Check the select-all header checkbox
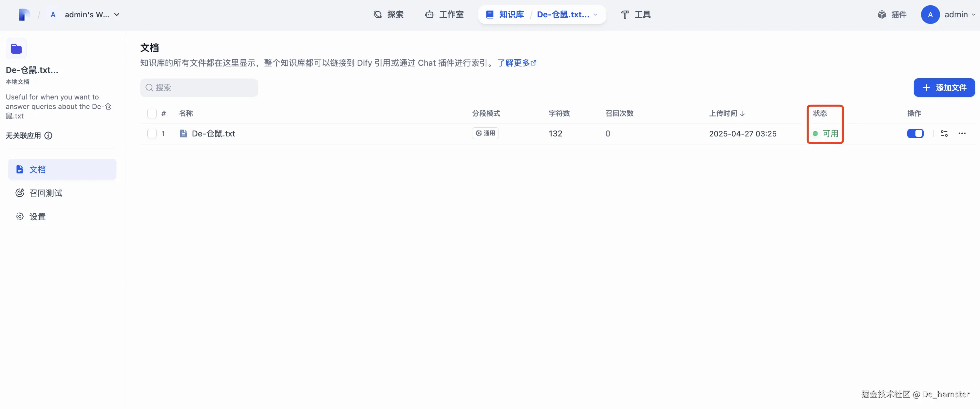Viewport: 980px width, 409px height. click(152, 113)
